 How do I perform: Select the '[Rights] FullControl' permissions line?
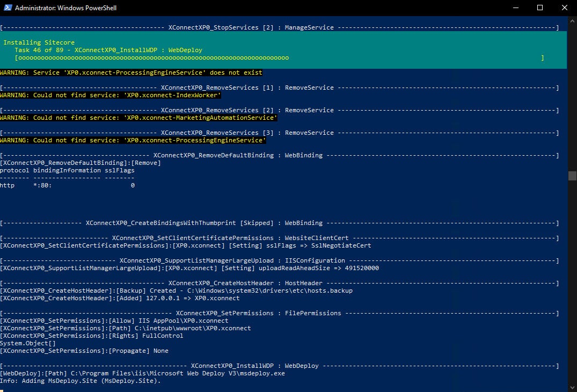coord(91,335)
